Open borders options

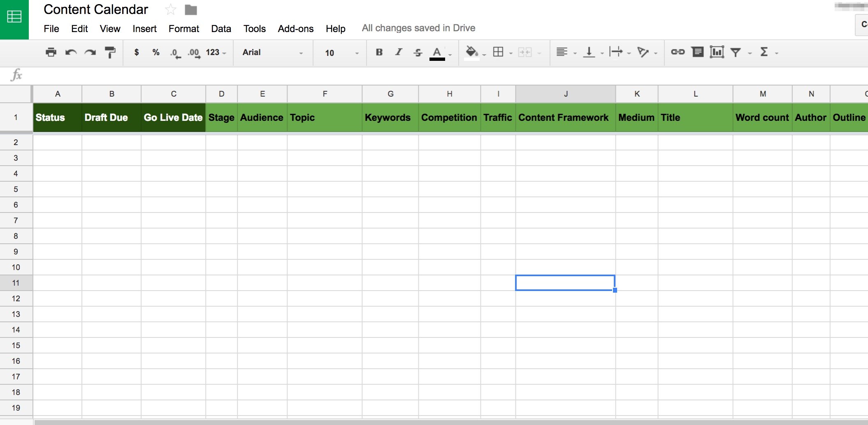coord(498,52)
